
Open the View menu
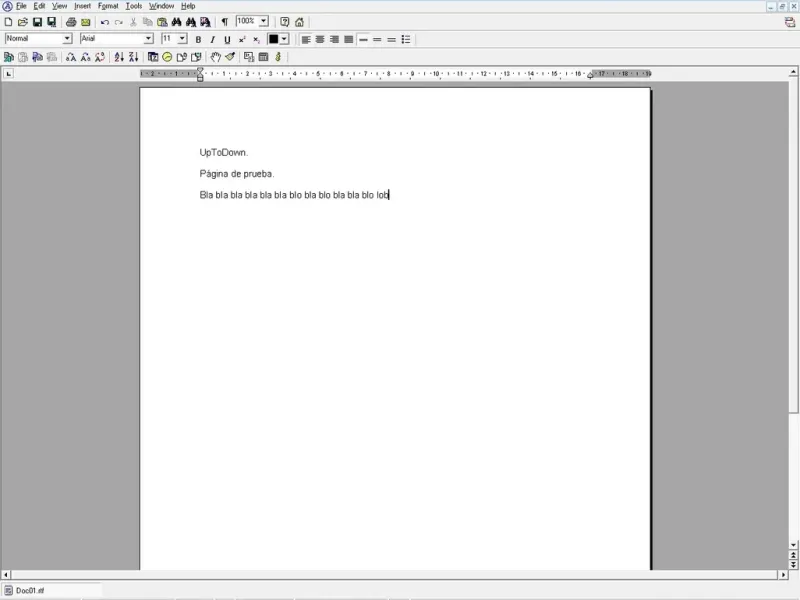pyautogui.click(x=59, y=6)
